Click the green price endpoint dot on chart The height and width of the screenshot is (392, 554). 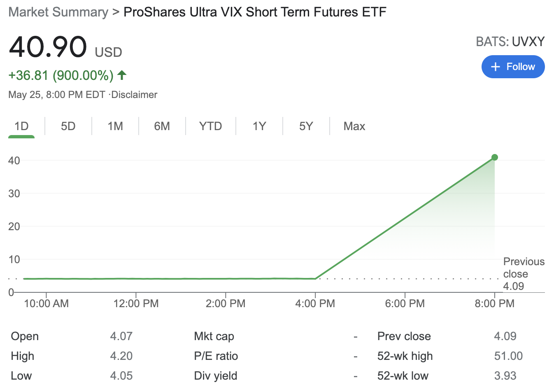click(495, 157)
